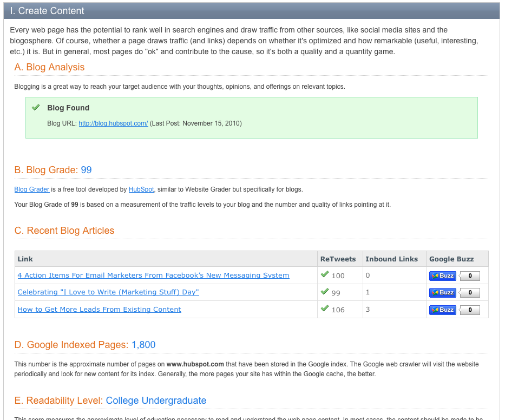Click the retweet count 106
Screen dimensions: 505x420
338,310
